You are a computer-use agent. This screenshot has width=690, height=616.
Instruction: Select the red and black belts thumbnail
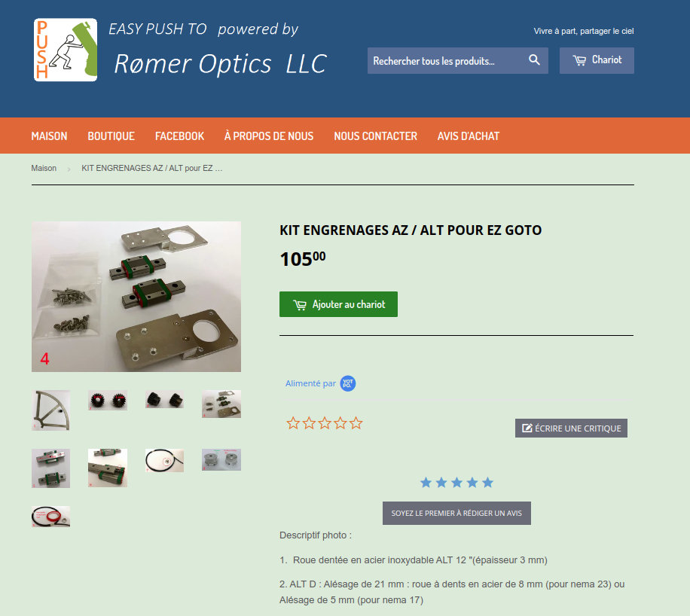[50, 517]
